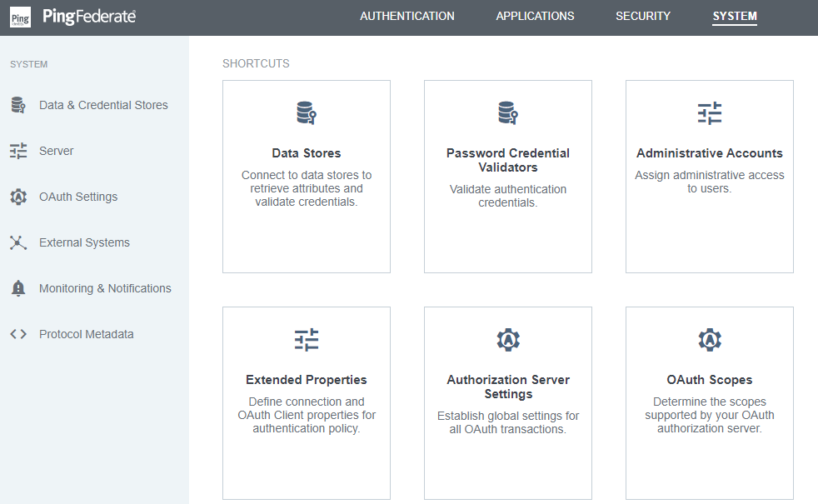Switch to the SECURITY top menu
818x504 pixels.
point(643,16)
